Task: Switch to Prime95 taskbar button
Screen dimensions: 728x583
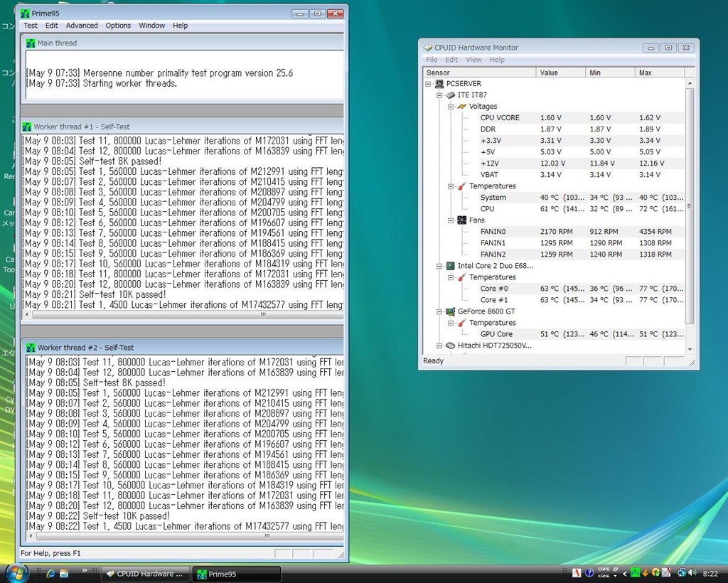Action: coord(237,574)
